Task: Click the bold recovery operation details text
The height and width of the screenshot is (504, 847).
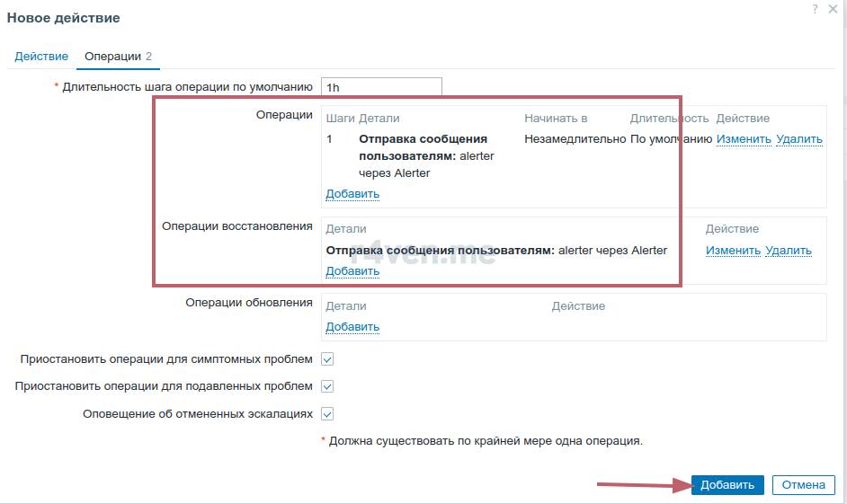Action: tap(440, 251)
